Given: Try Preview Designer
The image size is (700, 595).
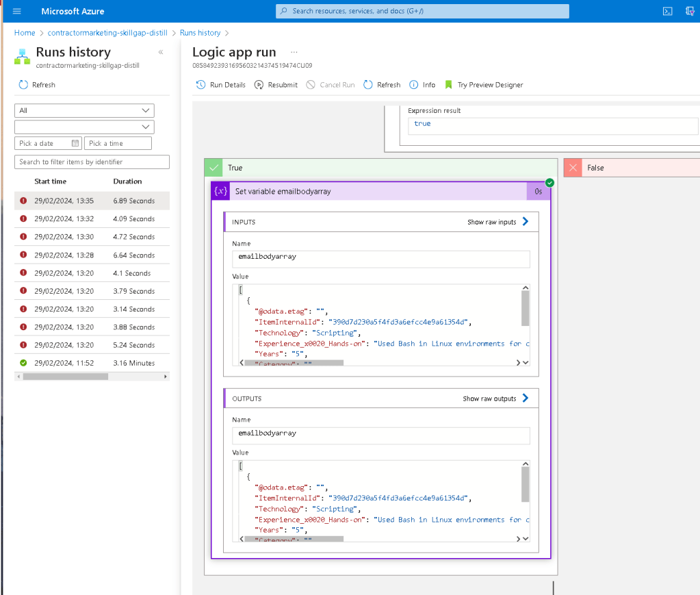Looking at the screenshot, I should (x=484, y=85).
